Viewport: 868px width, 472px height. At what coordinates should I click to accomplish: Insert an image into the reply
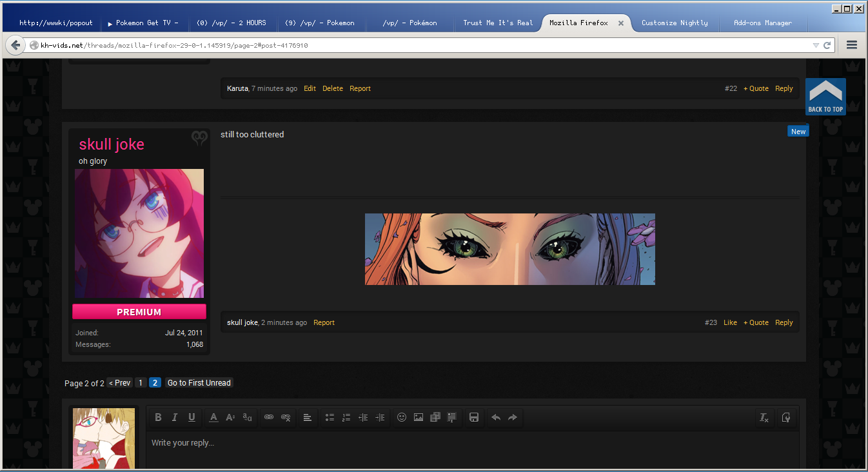[419, 417]
